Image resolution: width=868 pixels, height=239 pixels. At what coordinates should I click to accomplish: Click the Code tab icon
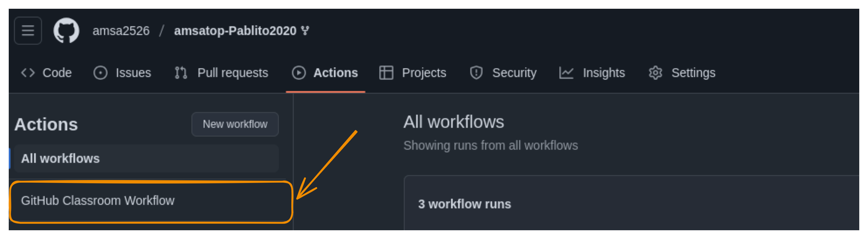pos(28,73)
